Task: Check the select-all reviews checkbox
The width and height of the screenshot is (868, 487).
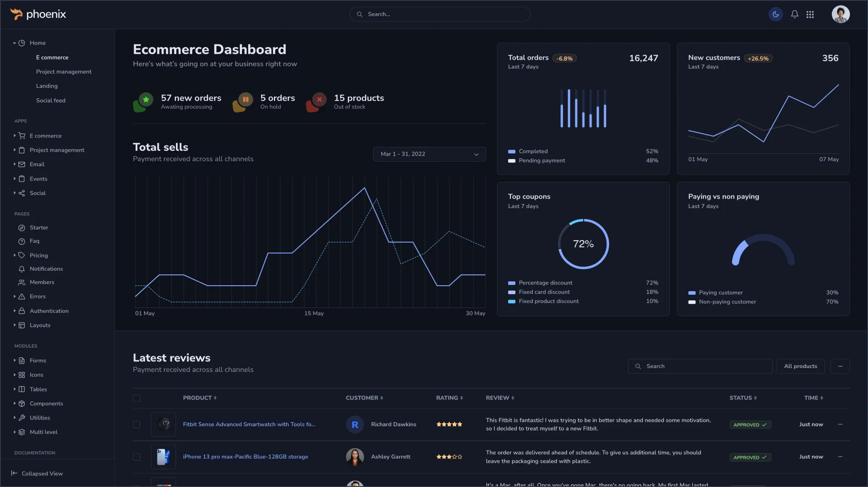Action: pyautogui.click(x=136, y=398)
